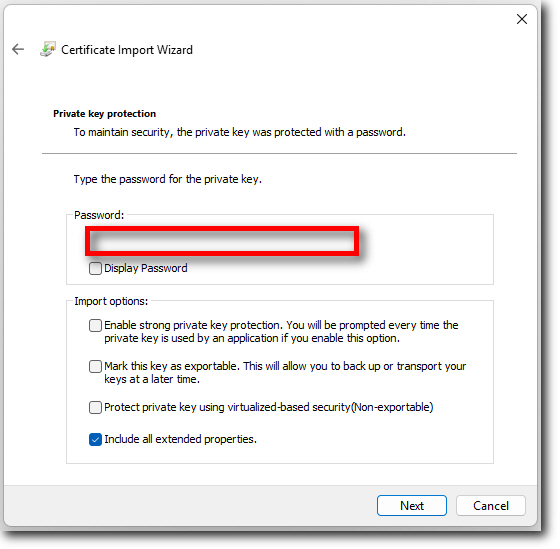Click the Display Password label text
The height and width of the screenshot is (549, 560).
(x=146, y=268)
